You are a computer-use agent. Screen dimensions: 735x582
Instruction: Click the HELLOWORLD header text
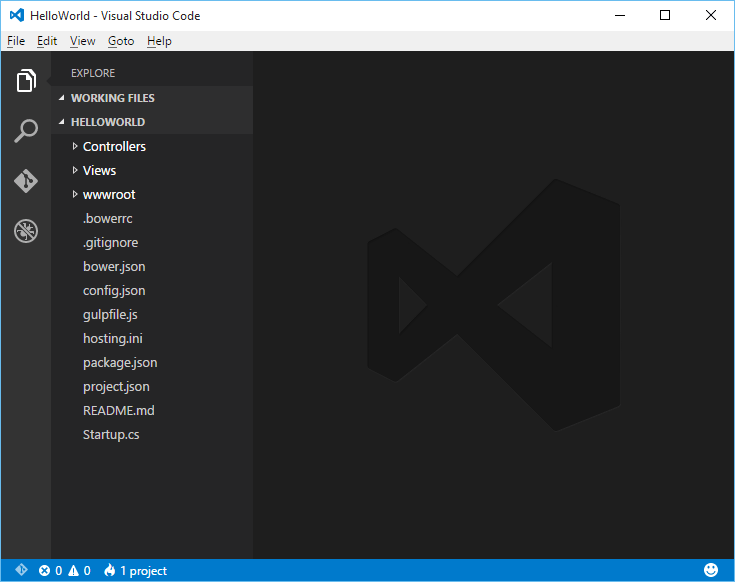(x=108, y=122)
